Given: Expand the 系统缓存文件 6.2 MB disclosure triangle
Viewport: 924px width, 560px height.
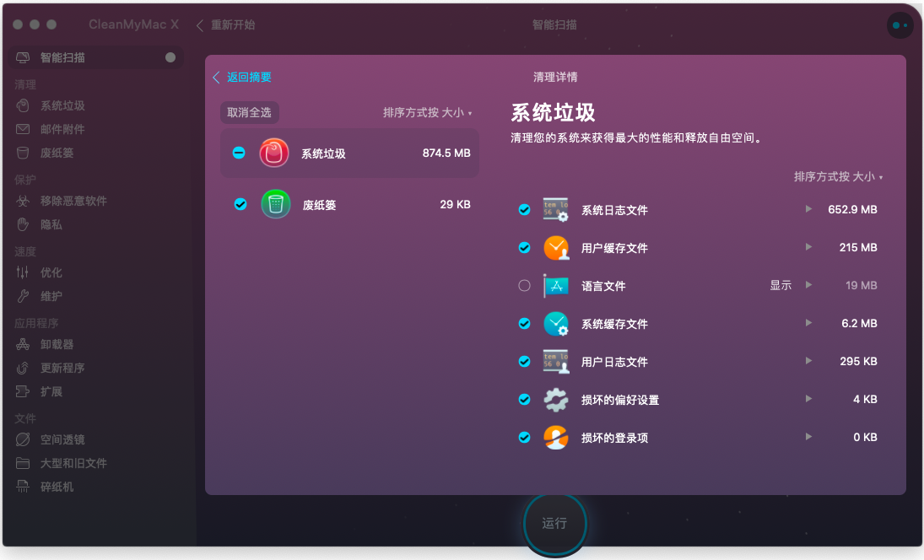Looking at the screenshot, I should pyautogui.click(x=808, y=323).
